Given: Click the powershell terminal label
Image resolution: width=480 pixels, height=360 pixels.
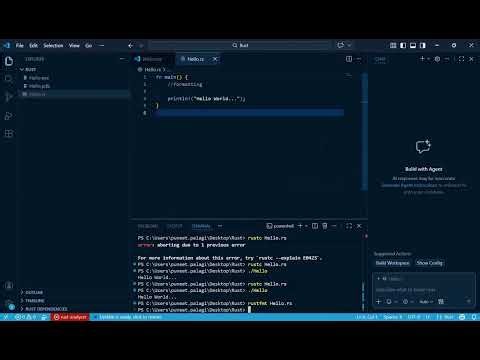Looking at the screenshot, I should point(280,226).
